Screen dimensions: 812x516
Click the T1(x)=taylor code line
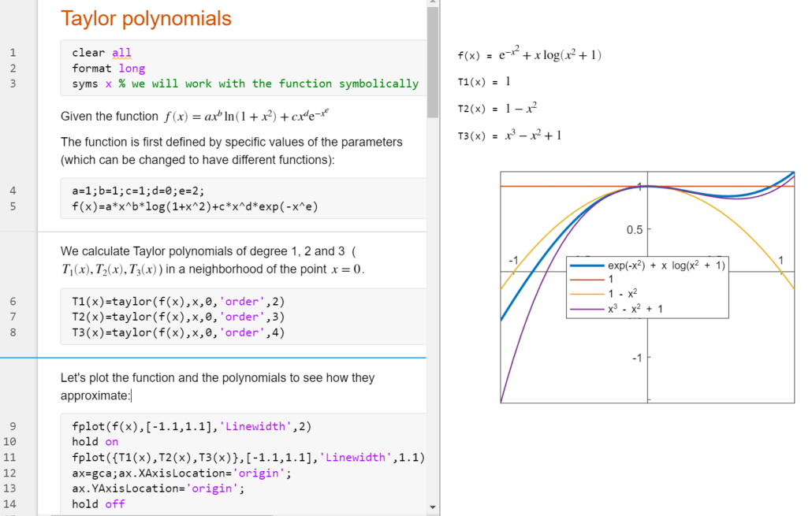[x=177, y=301]
